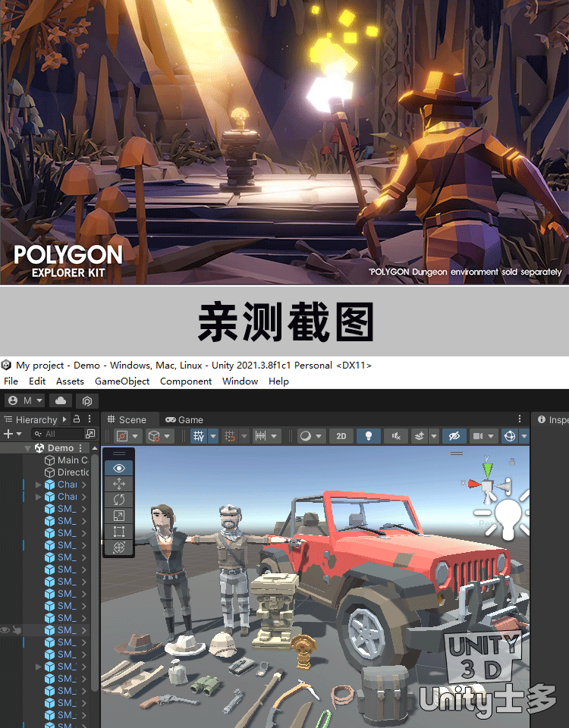Screen dimensions: 569x728
Task: Collapse the Demo scene in Hierarchy
Action: pos(28,448)
